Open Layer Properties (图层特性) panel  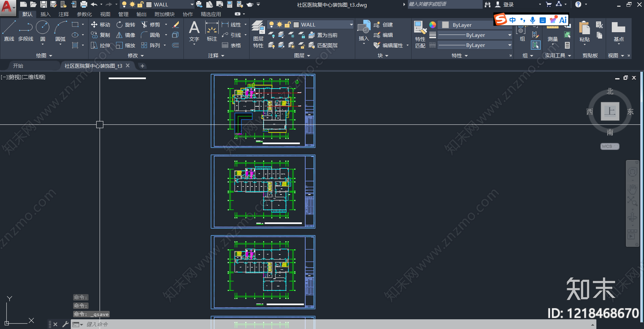tap(258, 34)
